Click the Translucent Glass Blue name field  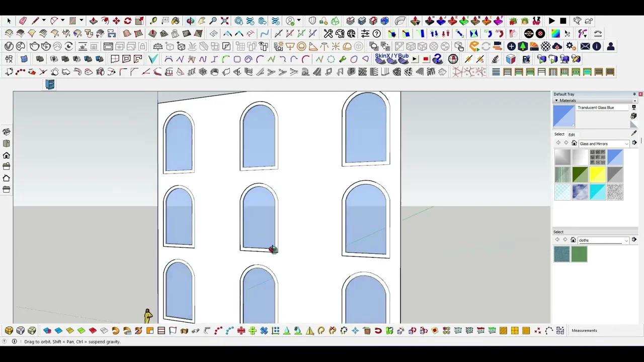point(602,108)
